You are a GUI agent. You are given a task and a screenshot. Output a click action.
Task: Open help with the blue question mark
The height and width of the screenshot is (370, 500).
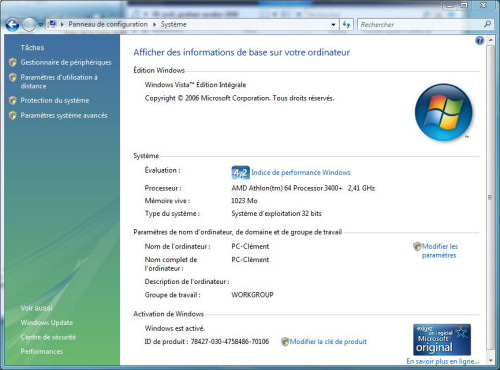[x=479, y=41]
